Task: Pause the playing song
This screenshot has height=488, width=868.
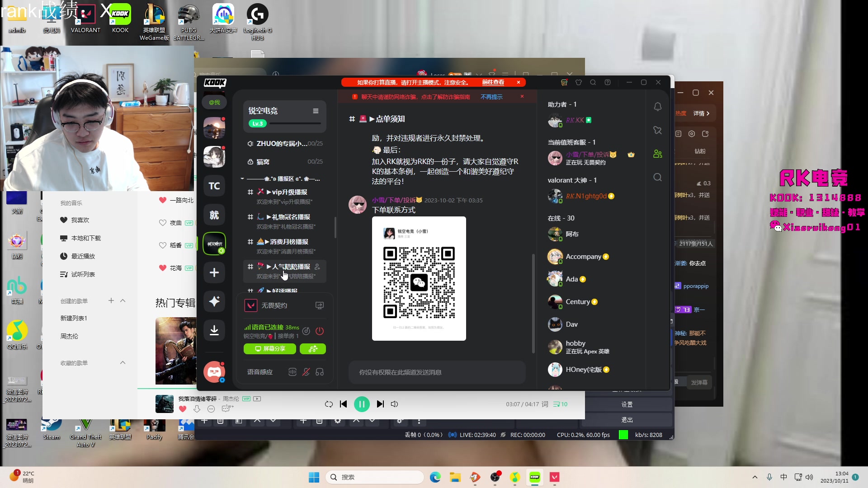Action: point(362,404)
